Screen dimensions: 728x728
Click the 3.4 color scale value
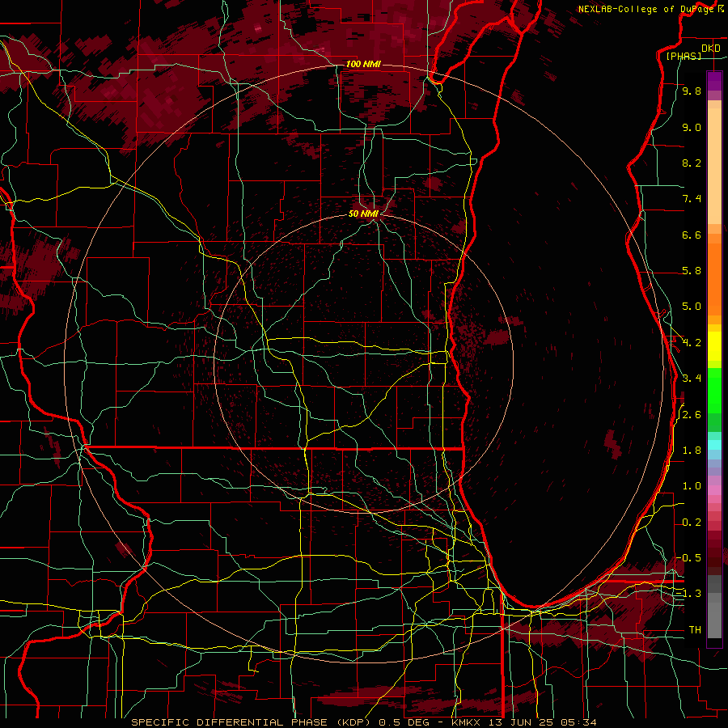[692, 379]
